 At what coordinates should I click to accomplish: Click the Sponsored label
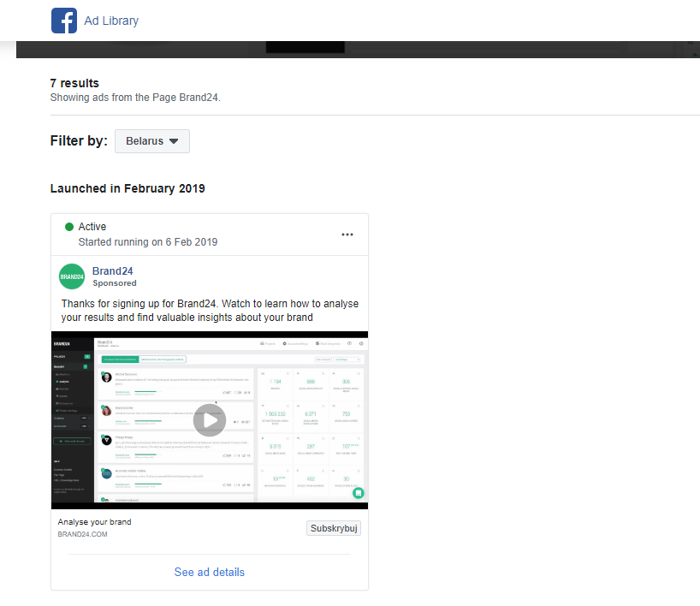[x=115, y=283]
